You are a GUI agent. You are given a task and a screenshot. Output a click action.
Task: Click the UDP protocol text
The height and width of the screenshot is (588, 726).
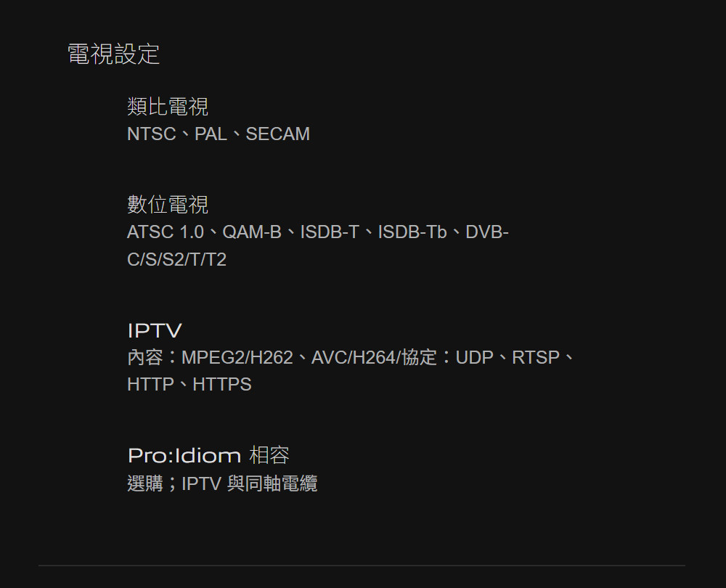coord(475,357)
